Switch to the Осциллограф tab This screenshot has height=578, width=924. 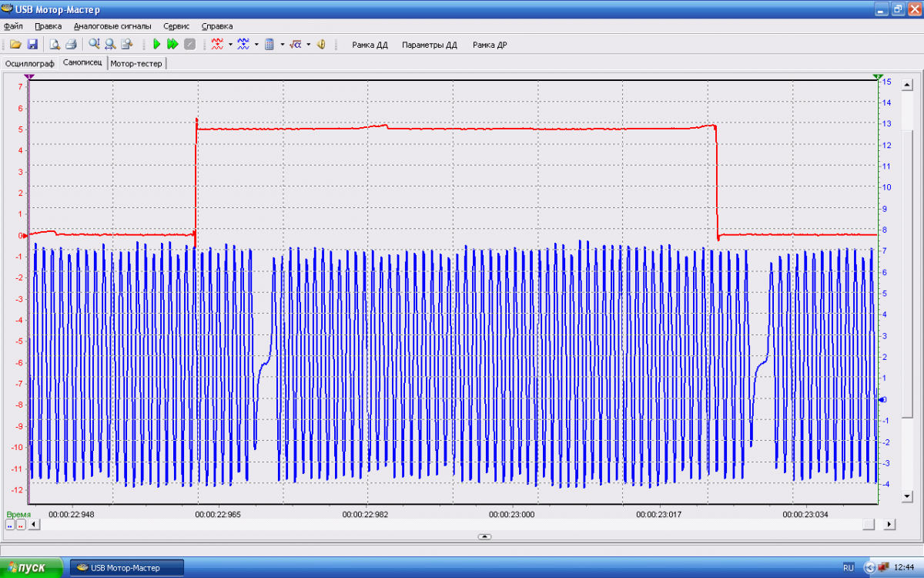[x=29, y=64]
